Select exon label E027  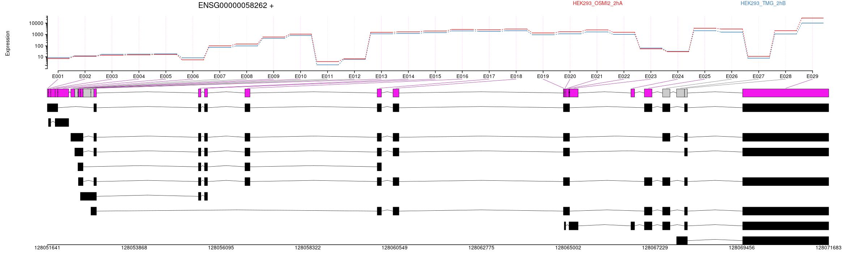coord(758,76)
